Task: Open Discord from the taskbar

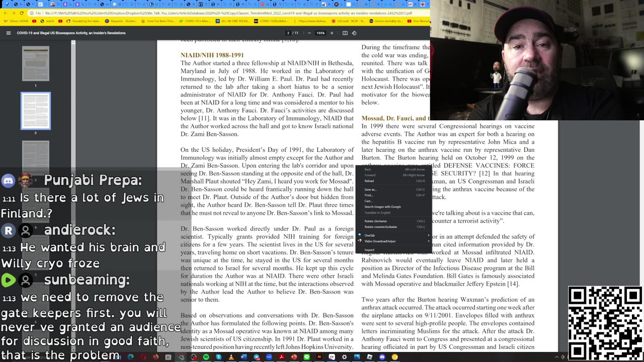Action: click(x=382, y=357)
